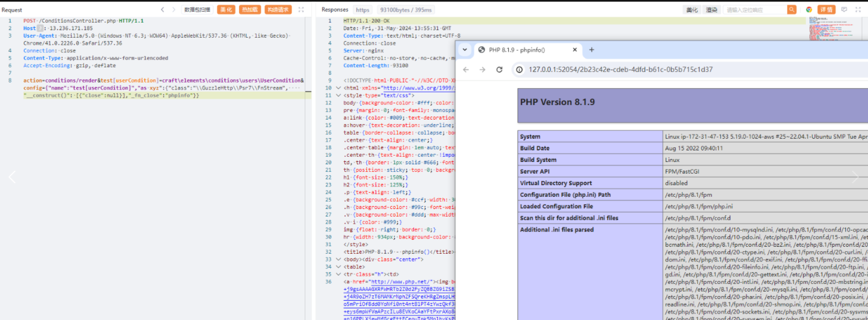Open the 详情 details button
This screenshot has height=320, width=868.
pos(826,9)
